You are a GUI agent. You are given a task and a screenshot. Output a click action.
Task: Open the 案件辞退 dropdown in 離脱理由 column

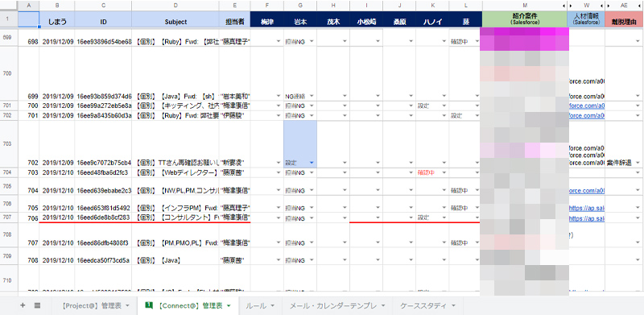(638, 163)
